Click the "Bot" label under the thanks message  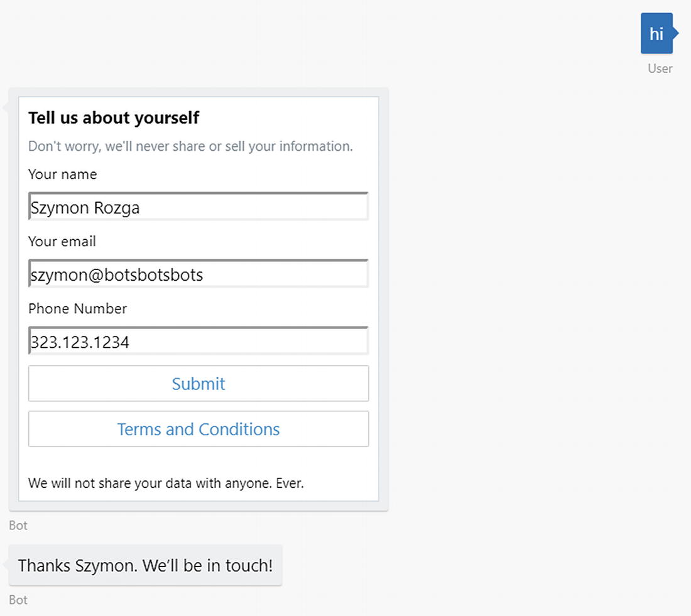coord(18,600)
